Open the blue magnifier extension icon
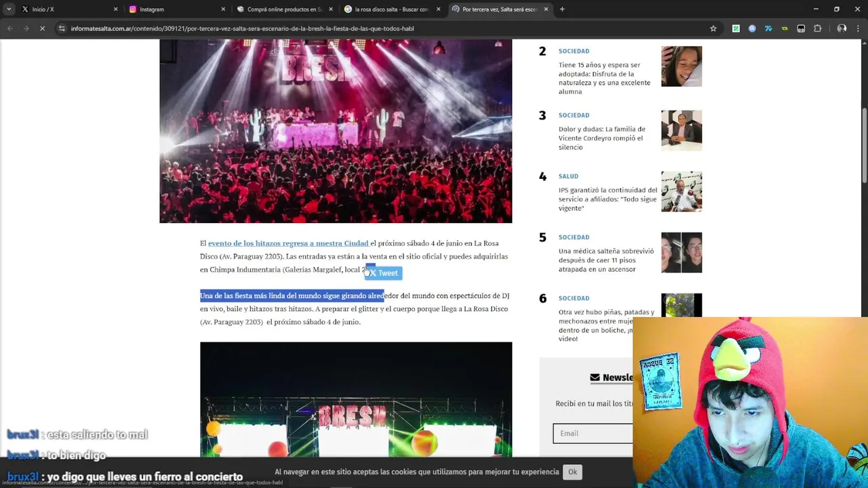 pyautogui.click(x=752, y=28)
